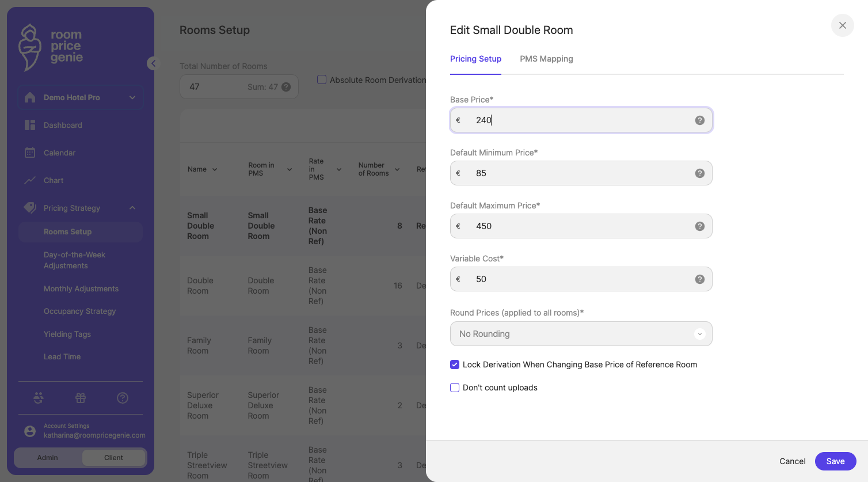Sort by Room in PMS column chevron

[290, 169]
